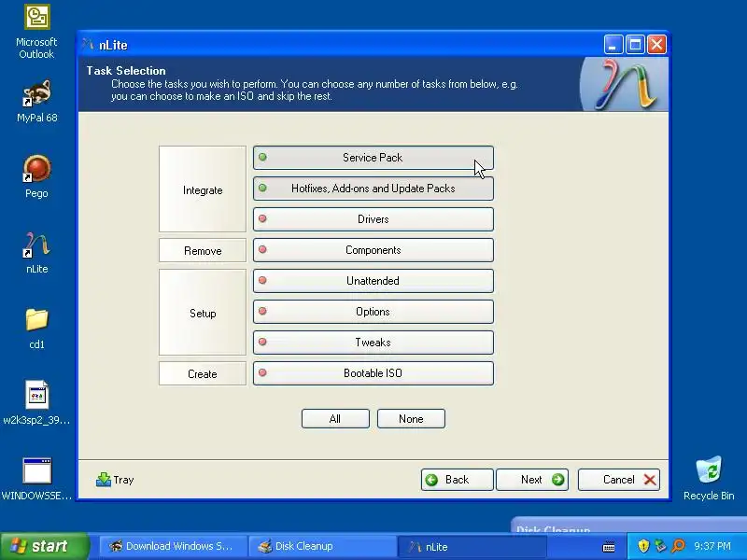Select the Remove group label
This screenshot has width=747, height=560.
(203, 250)
